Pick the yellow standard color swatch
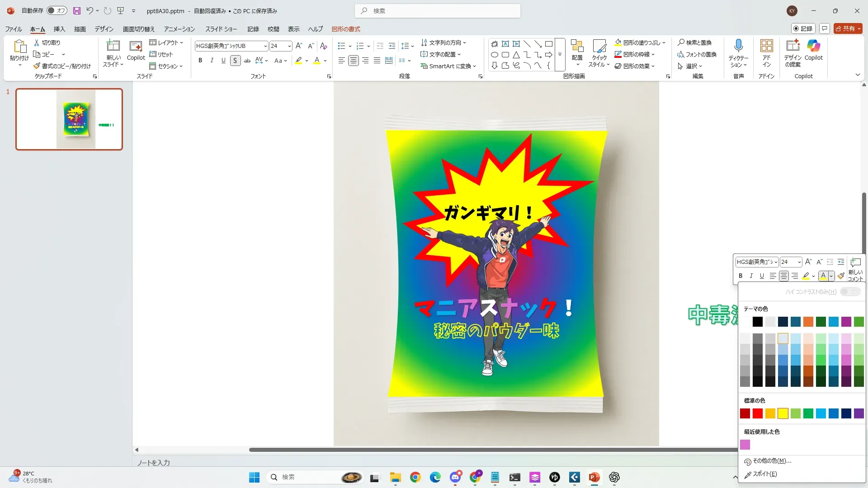 click(783, 413)
